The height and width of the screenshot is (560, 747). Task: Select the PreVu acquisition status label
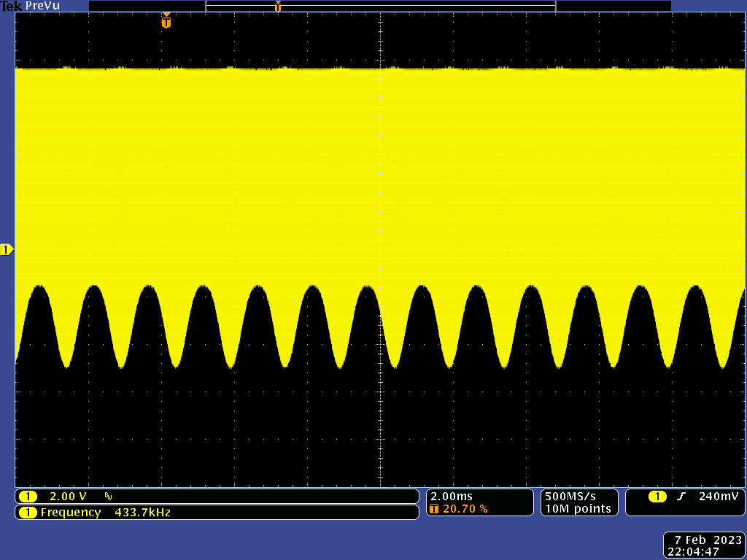(44, 6)
